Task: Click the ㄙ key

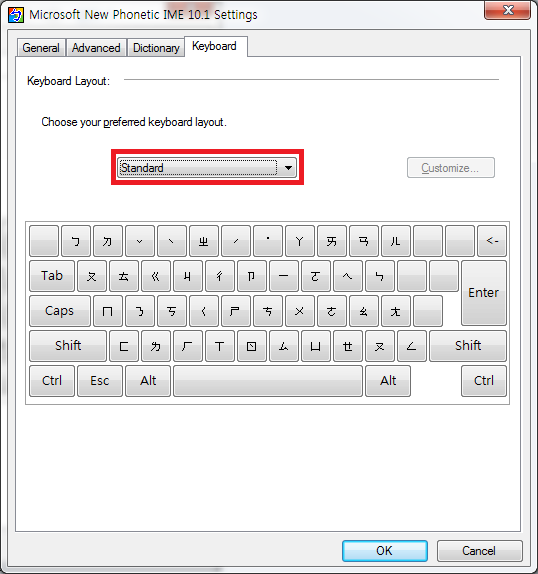Action: (284, 346)
